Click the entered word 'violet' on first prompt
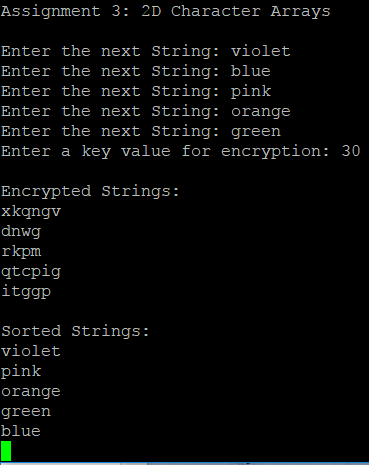The width and height of the screenshot is (369, 465). click(x=261, y=51)
